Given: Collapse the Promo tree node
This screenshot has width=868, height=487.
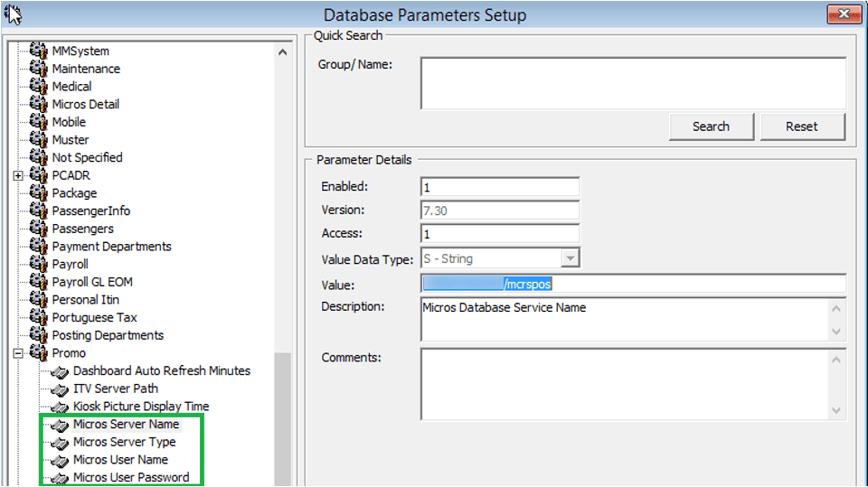Looking at the screenshot, I should coord(18,353).
